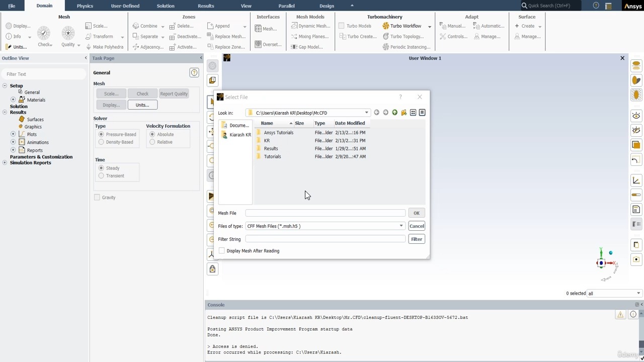
Task: Switch to the Results ribbon tab
Action: [x=206, y=6]
